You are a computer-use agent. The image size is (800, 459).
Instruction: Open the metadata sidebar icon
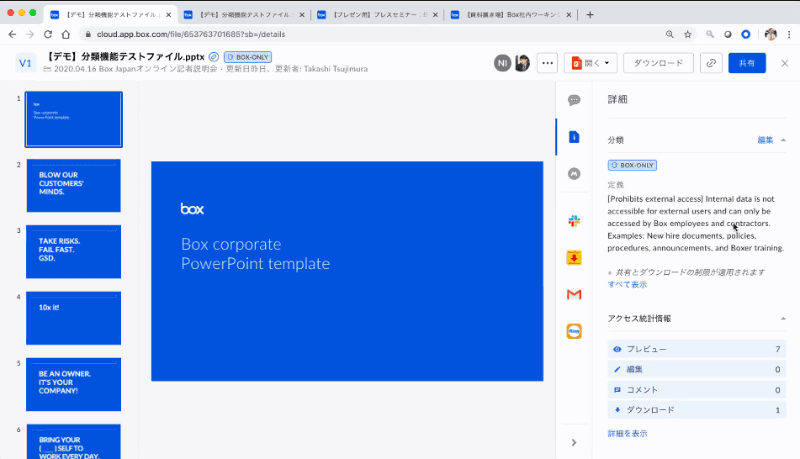(x=574, y=174)
